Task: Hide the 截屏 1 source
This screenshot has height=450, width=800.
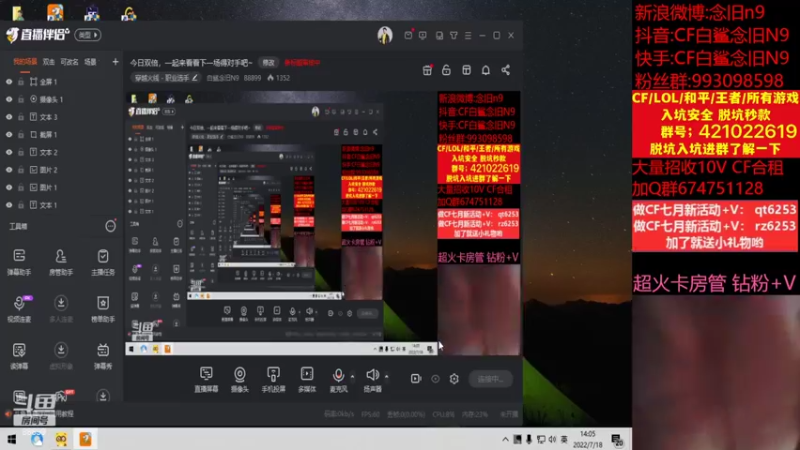Action: tap(9, 135)
